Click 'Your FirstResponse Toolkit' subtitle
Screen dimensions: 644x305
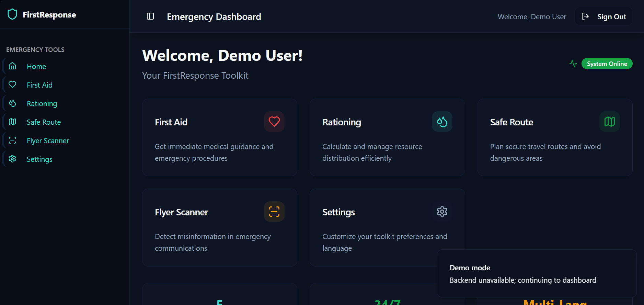195,76
